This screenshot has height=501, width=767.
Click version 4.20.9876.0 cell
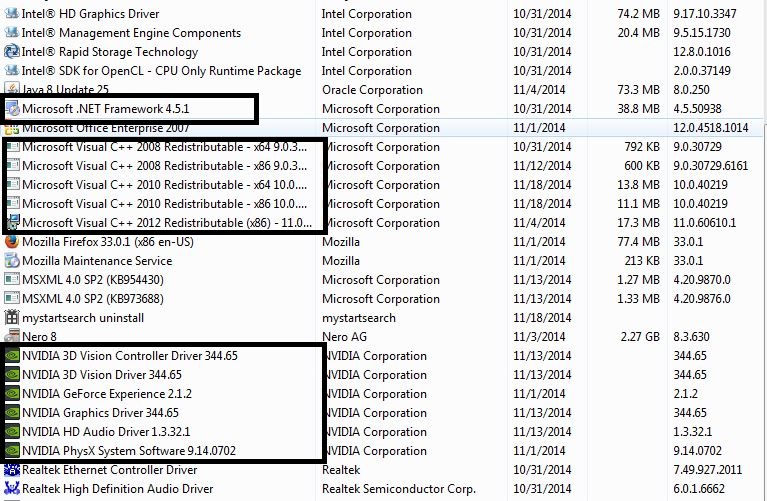click(702, 299)
